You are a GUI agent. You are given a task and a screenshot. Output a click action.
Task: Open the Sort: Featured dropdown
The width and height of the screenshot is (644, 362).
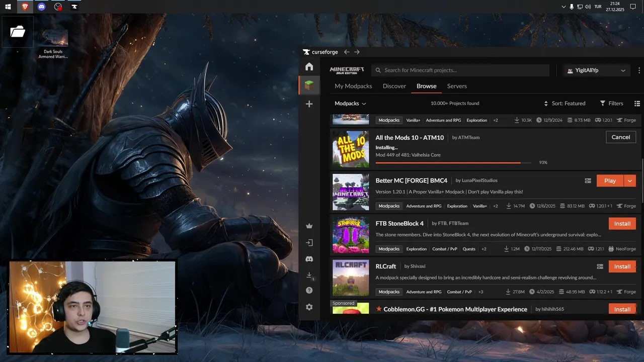tap(565, 104)
